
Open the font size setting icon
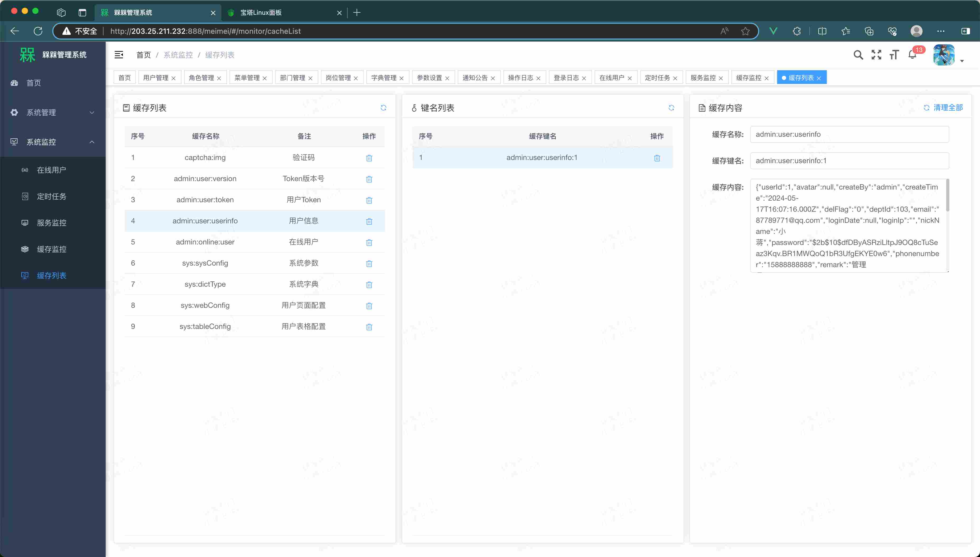pos(894,55)
